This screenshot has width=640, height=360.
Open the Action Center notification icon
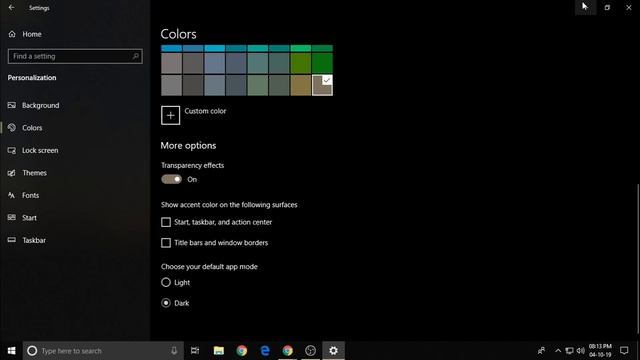pyautogui.click(x=624, y=351)
